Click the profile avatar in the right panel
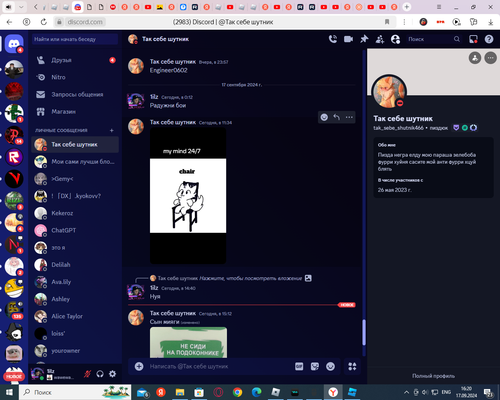 pos(389,92)
